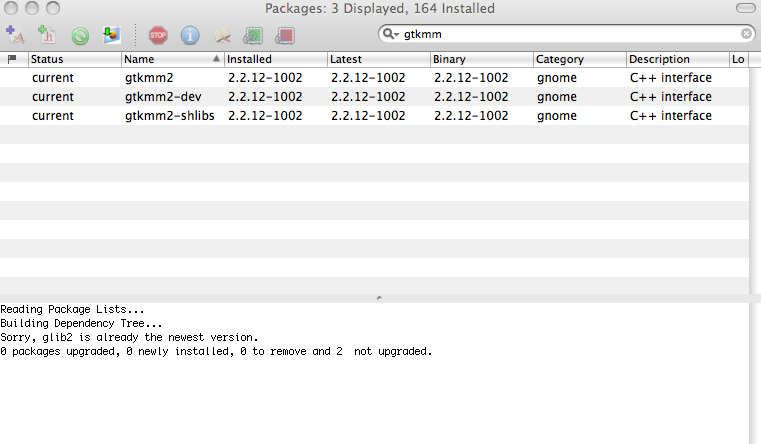This screenshot has height=444, width=761.
Task: Click the open book browse icon
Action: coord(222,35)
